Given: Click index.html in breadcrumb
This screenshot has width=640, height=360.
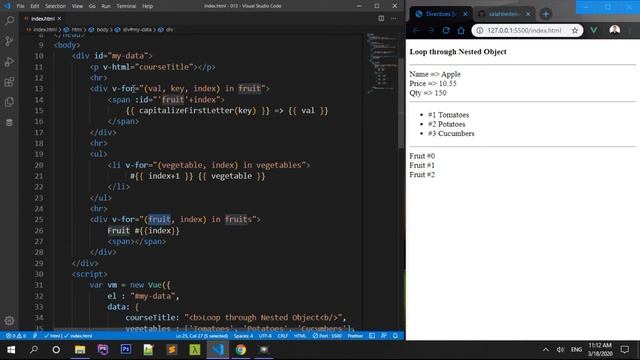Looking at the screenshot, I should tap(44, 29).
